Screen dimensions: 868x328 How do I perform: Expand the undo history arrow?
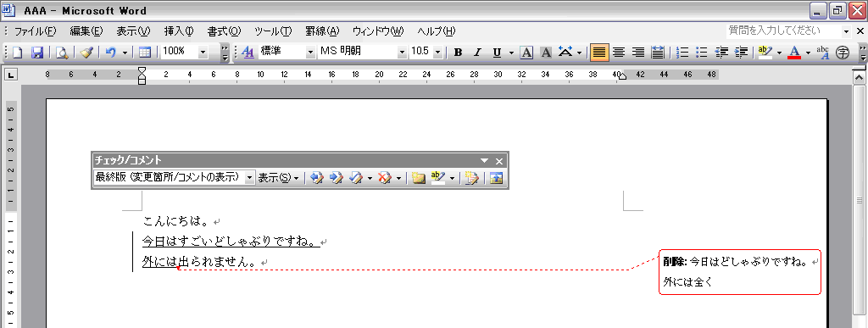point(125,53)
